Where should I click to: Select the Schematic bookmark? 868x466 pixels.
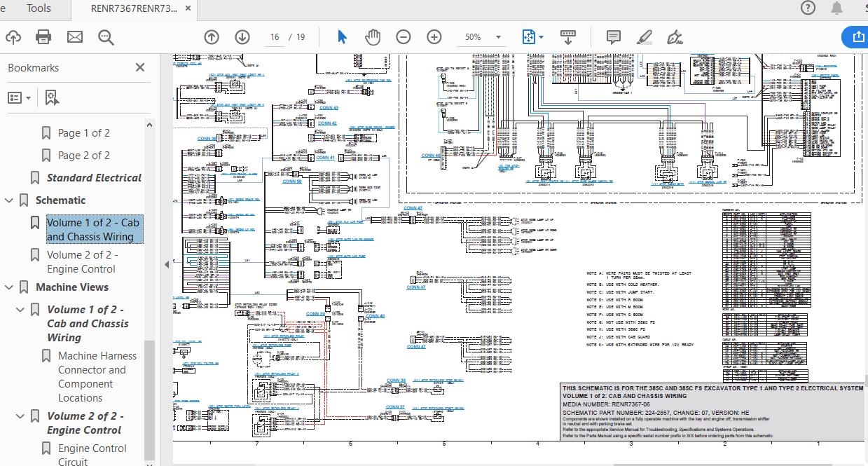click(x=60, y=200)
